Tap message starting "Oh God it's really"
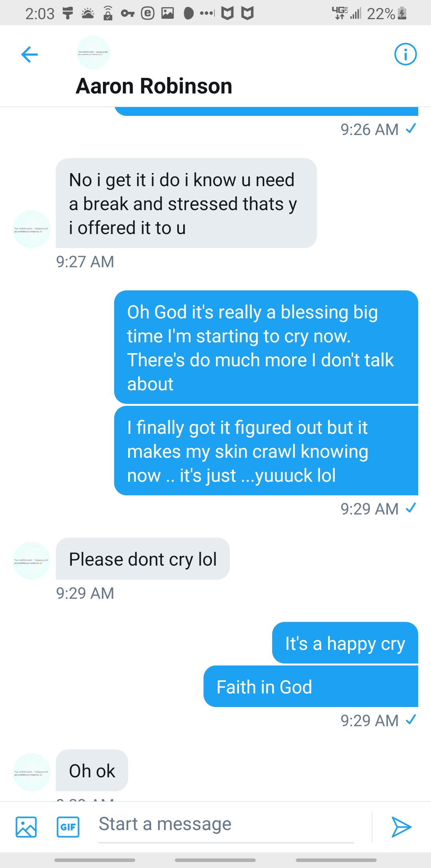 tap(266, 347)
